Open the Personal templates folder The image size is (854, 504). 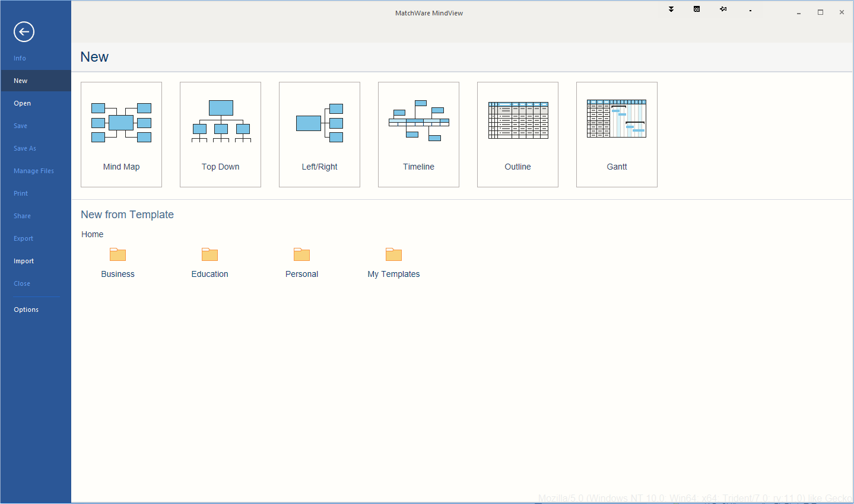click(x=301, y=263)
